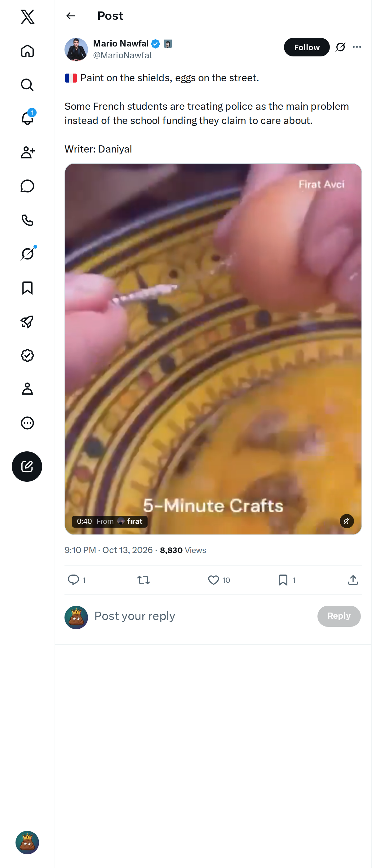372x868 pixels.
Task: Unmute the video sound toggle
Action: coord(347,521)
